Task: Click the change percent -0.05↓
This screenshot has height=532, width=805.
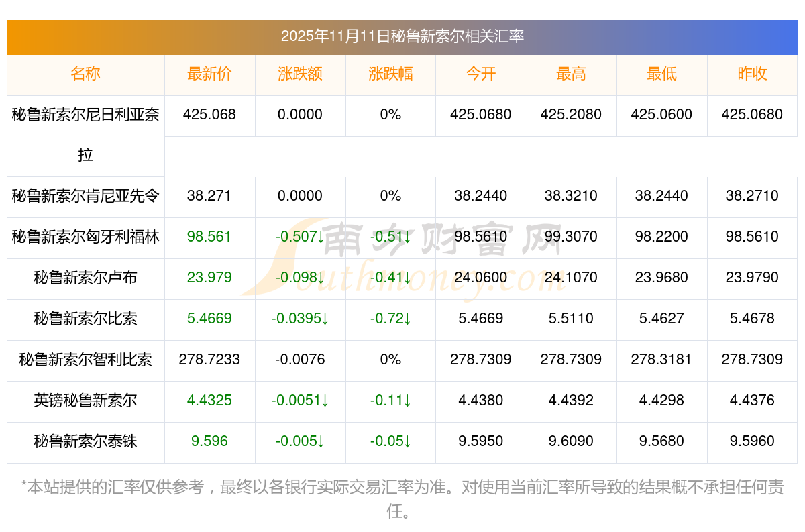Action: (390, 441)
